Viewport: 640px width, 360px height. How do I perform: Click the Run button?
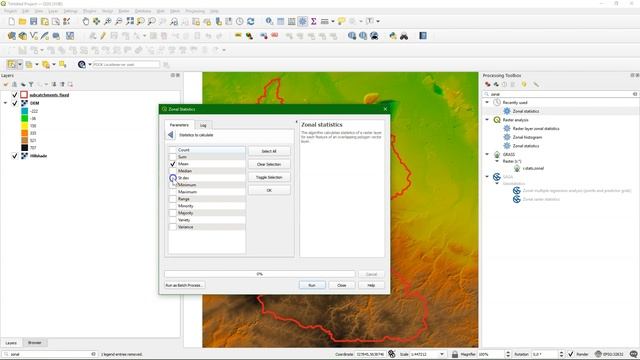pos(312,285)
